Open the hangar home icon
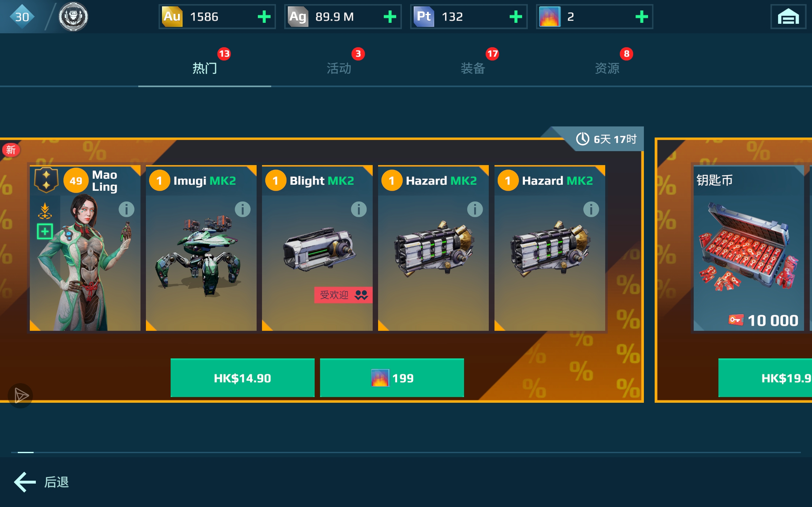This screenshot has width=812, height=507. pos(788,17)
